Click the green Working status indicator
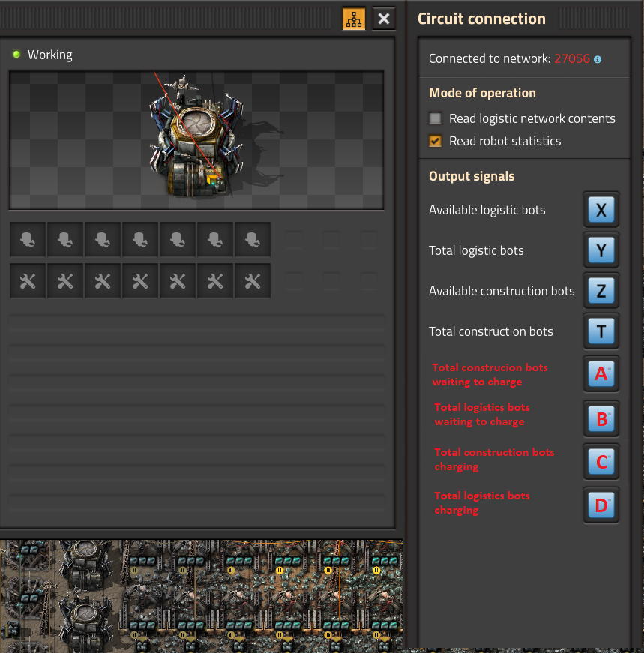644x653 pixels. coord(16,55)
